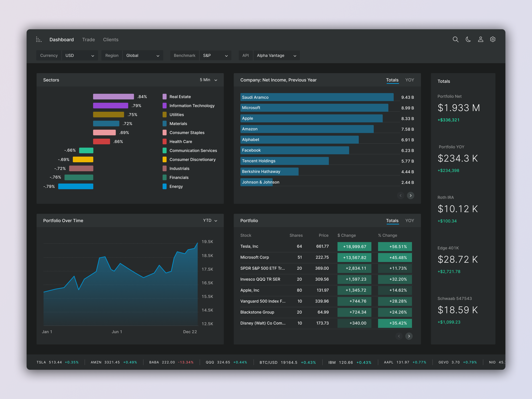Switch Net Income panel to YOY
This screenshot has height=399, width=532.
tap(410, 80)
